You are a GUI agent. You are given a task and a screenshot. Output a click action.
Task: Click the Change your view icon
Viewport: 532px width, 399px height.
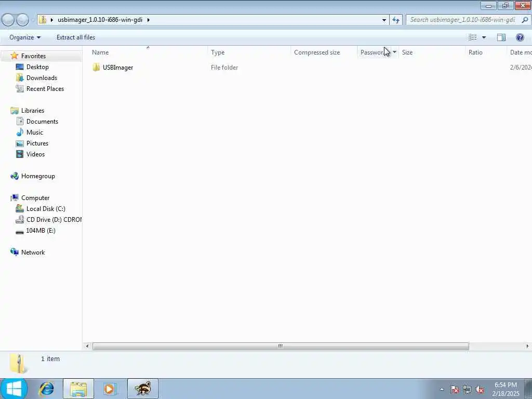pos(473,37)
